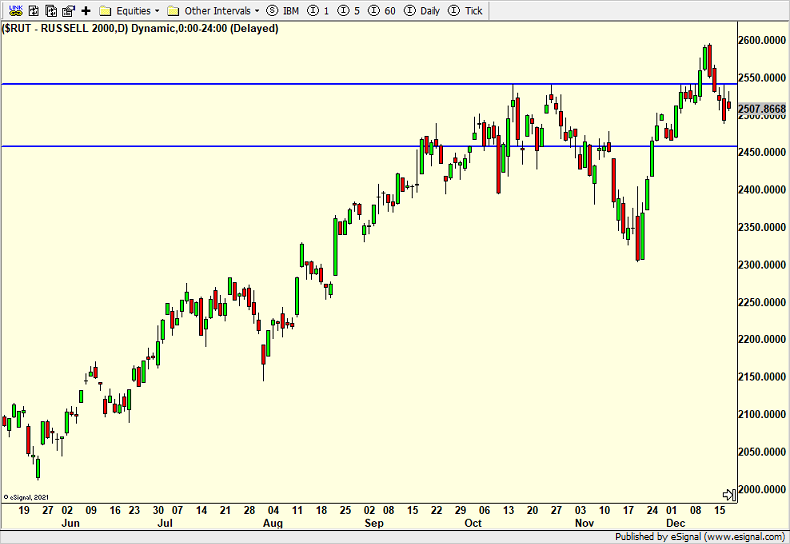Click the scroll-to-latest arrow icon at chart corner
The height and width of the screenshot is (544, 790).
click(729, 495)
